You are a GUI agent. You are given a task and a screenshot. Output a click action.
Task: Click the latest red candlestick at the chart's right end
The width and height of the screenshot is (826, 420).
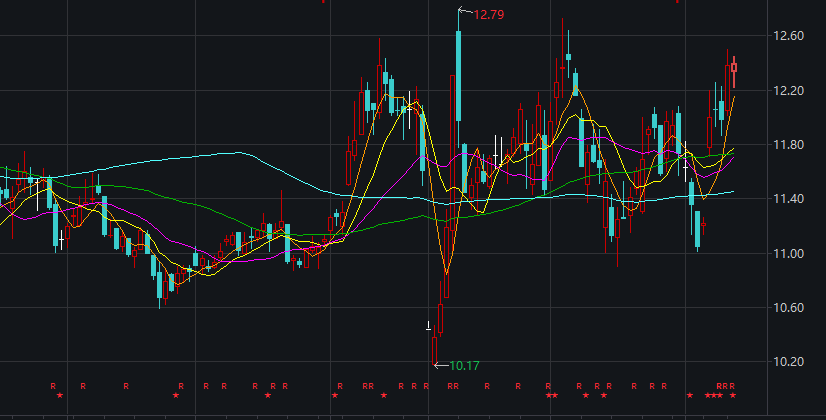[x=734, y=71]
